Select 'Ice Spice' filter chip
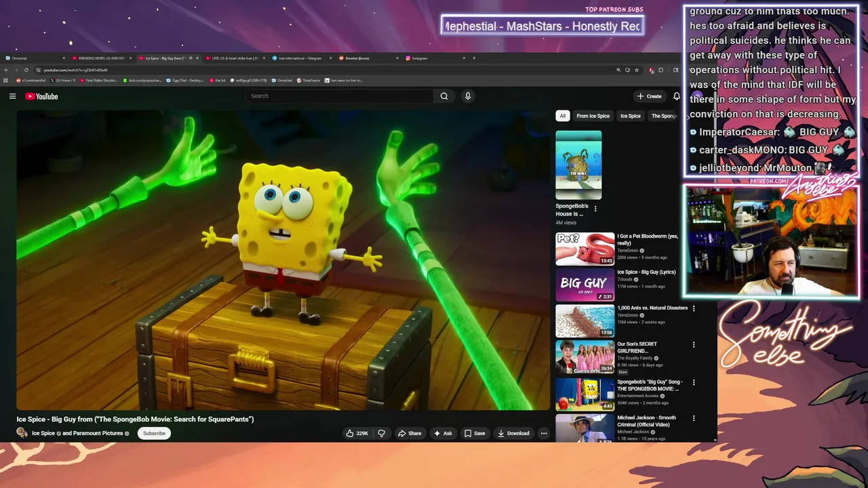The image size is (868, 488). [x=630, y=116]
